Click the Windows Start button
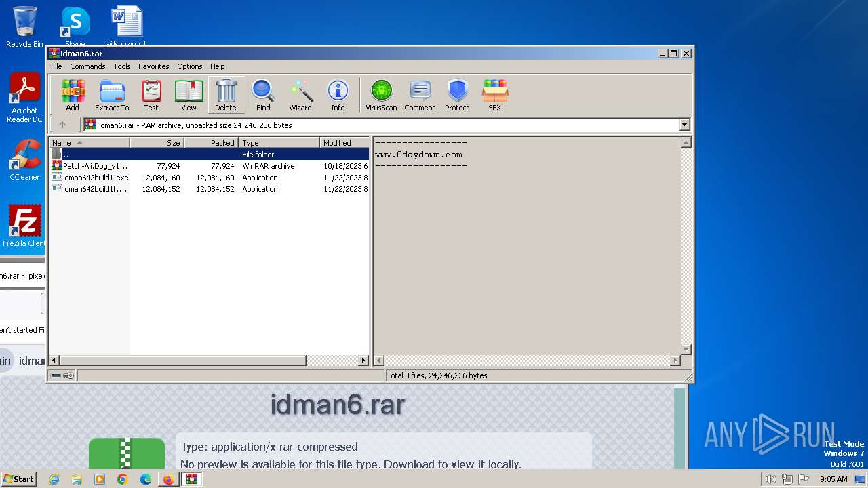This screenshot has width=868, height=488. 19,479
